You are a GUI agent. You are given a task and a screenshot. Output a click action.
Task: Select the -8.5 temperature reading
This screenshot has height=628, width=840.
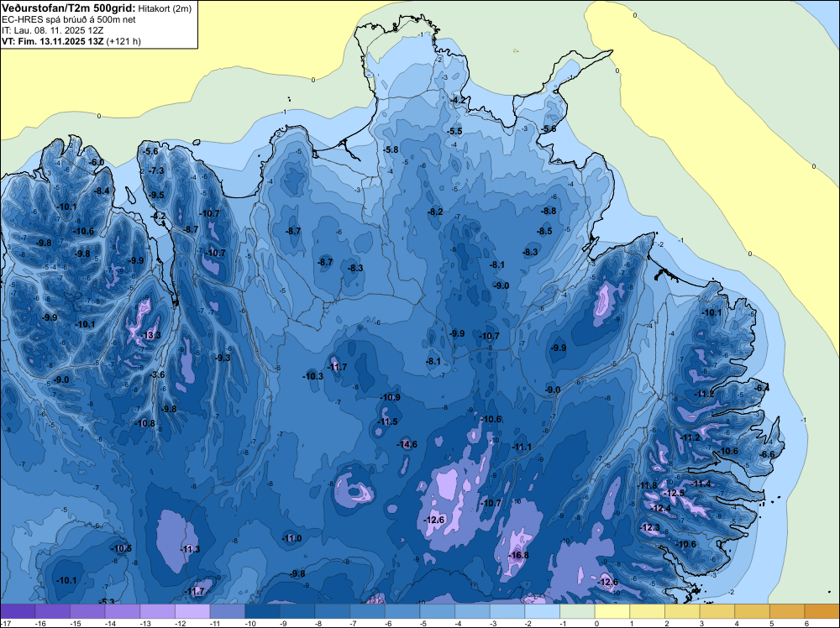[x=544, y=231]
